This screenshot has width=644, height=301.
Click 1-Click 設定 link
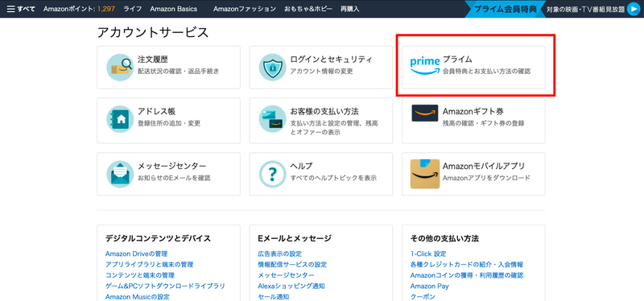(x=428, y=254)
